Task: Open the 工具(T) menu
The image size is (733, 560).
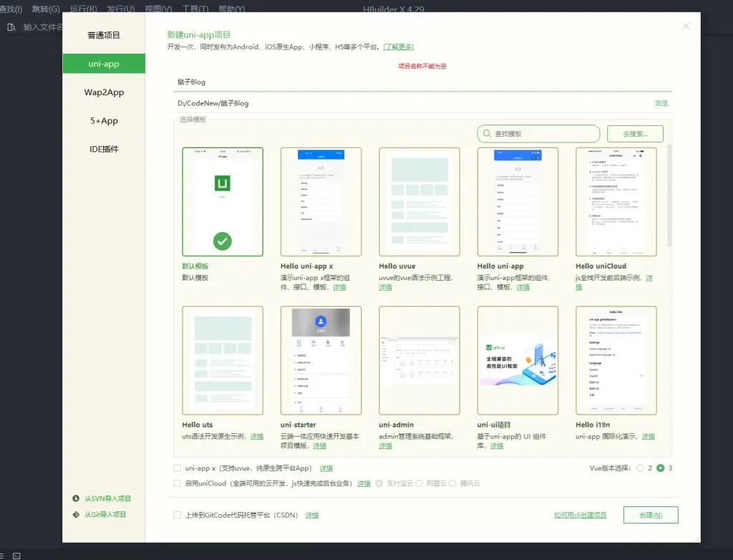Action: (x=195, y=9)
